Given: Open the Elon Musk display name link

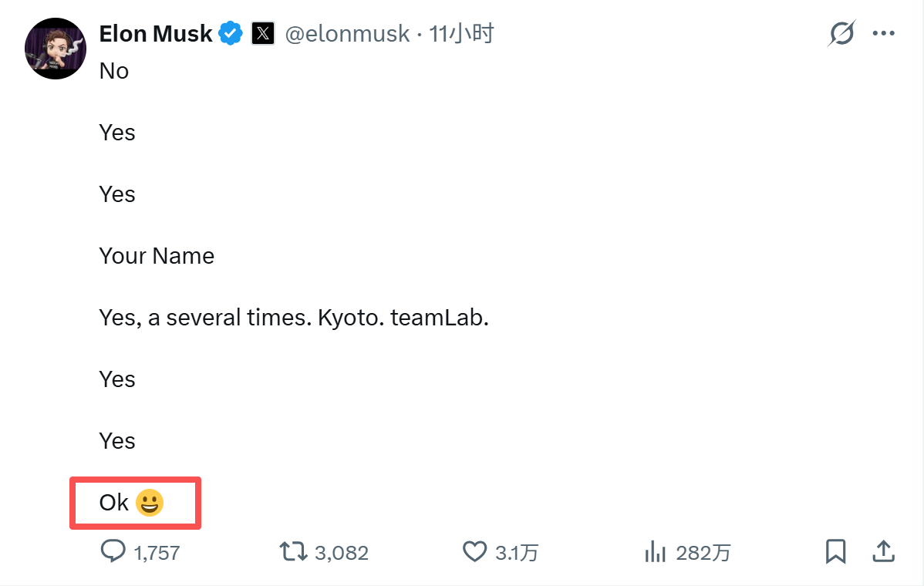Looking at the screenshot, I should click(156, 33).
